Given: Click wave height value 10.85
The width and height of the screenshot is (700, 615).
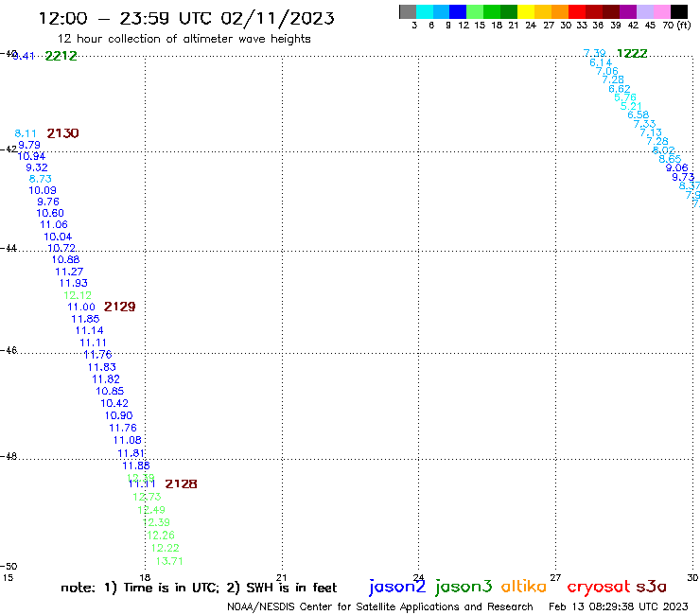Looking at the screenshot, I should tap(110, 392).
